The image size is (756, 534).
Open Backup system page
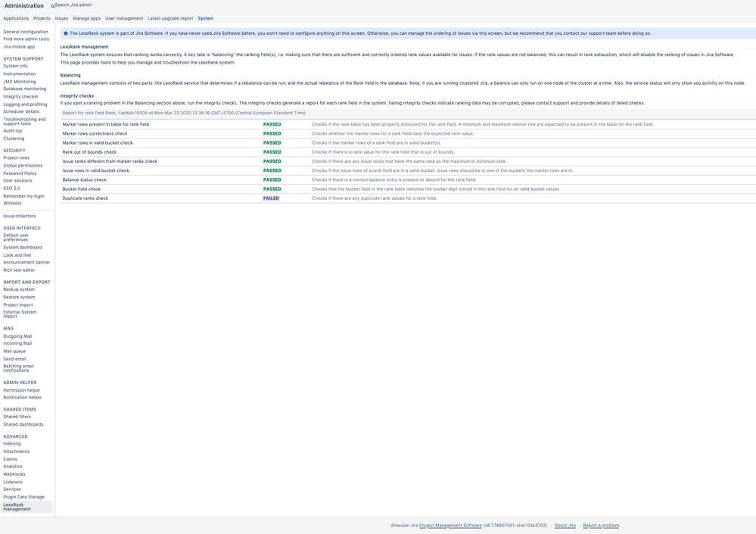19,289
